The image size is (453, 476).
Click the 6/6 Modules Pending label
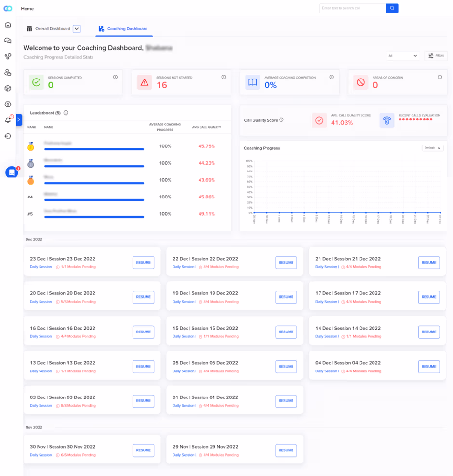[78, 455]
